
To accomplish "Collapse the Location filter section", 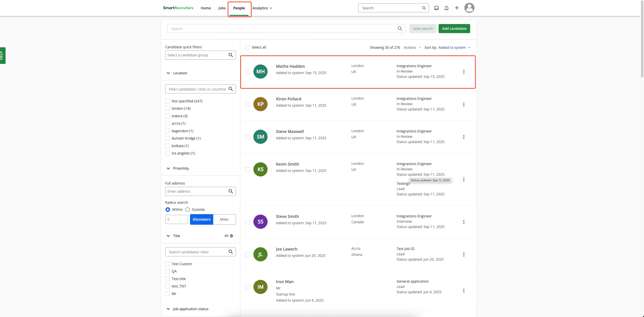I will click(168, 73).
